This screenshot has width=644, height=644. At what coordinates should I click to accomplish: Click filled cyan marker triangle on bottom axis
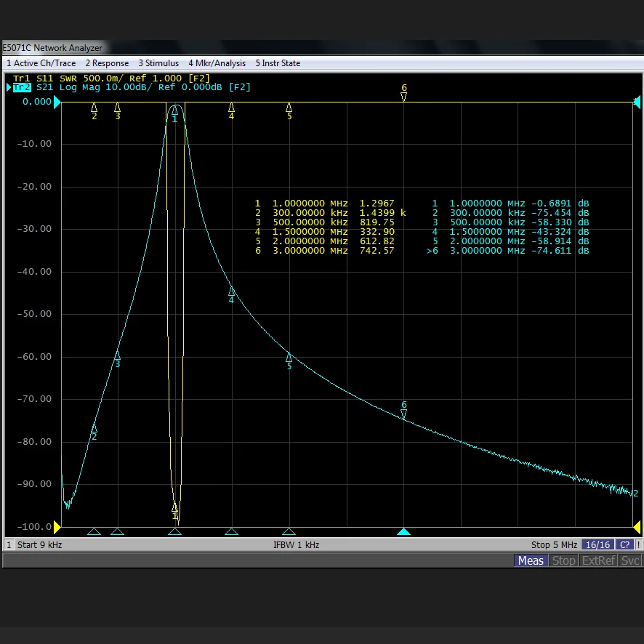(403, 531)
